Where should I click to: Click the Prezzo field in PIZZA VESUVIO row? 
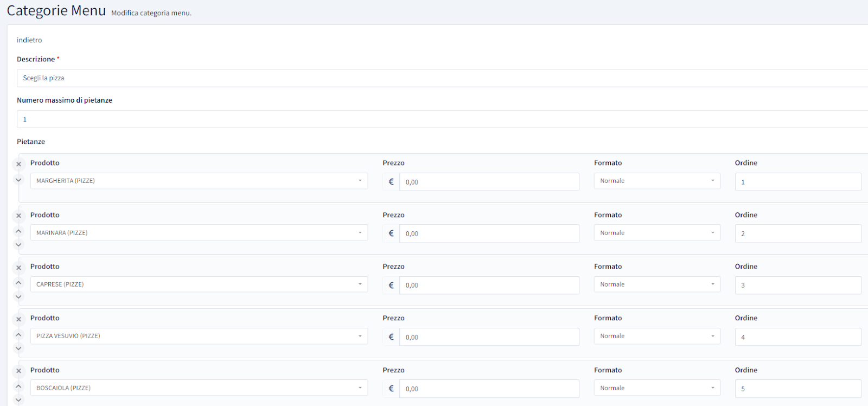coord(489,337)
